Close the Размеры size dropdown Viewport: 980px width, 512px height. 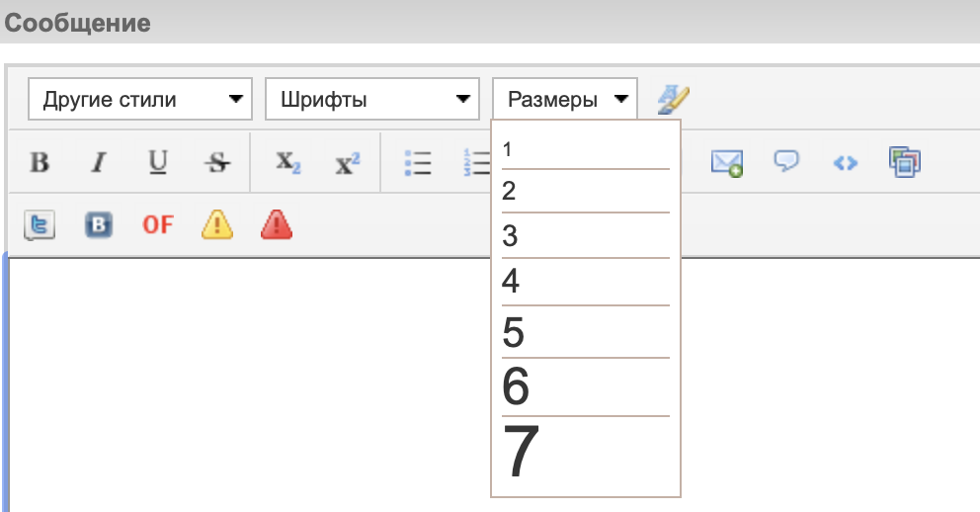[x=565, y=99]
